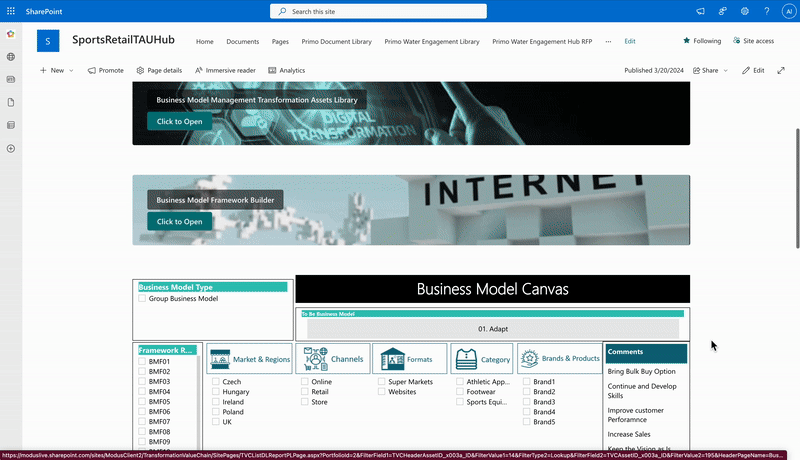
Task: Open Immersive reader
Action: tap(225, 70)
